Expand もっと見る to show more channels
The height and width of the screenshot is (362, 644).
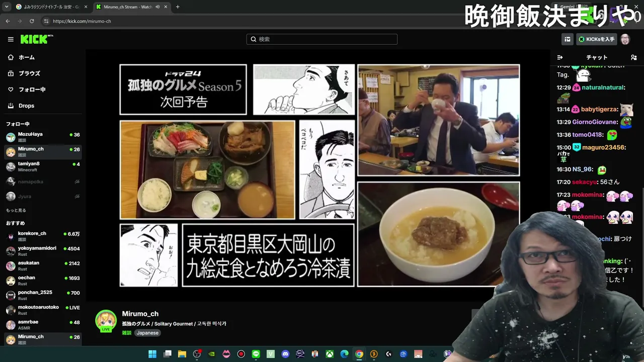coord(16,210)
